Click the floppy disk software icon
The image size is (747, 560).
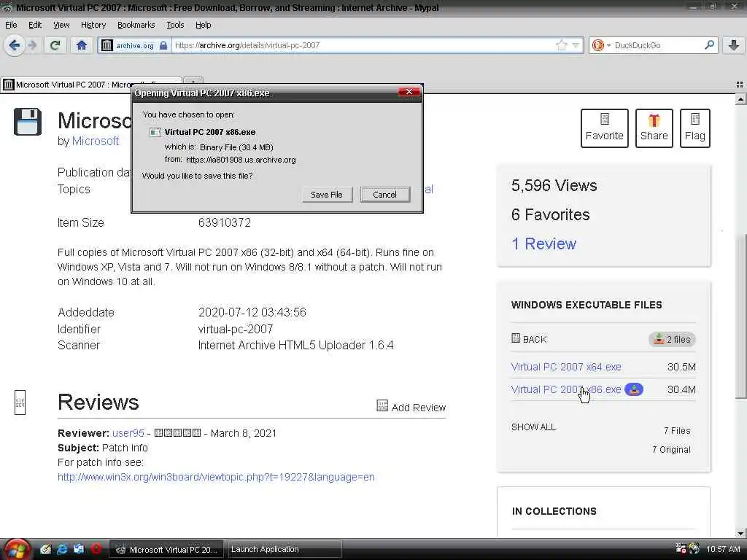[x=28, y=122]
